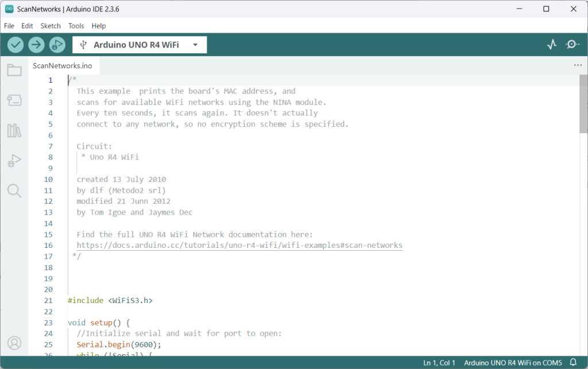The image size is (588, 369).
Task: Select the ScanNetworks.ino tab
Action: click(63, 65)
